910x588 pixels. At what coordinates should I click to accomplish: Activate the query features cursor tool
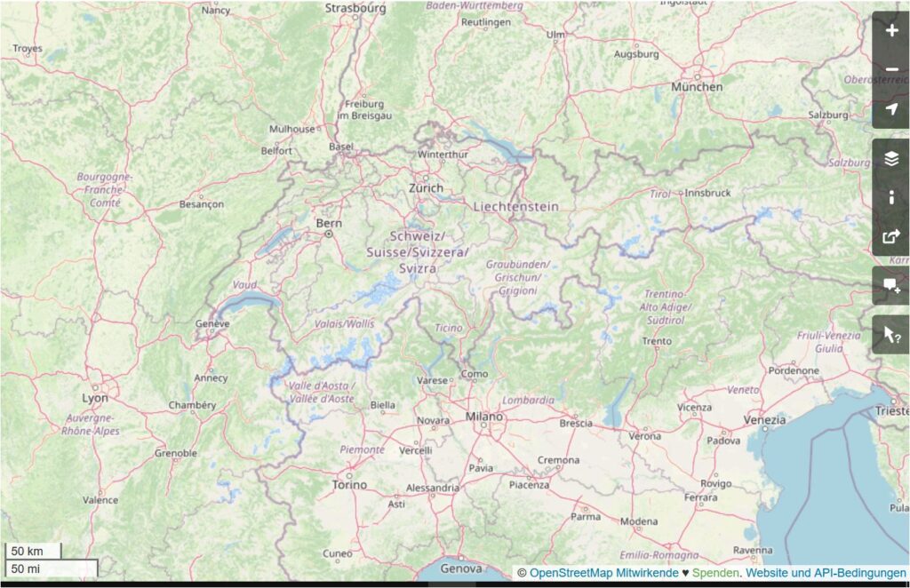[x=891, y=335]
